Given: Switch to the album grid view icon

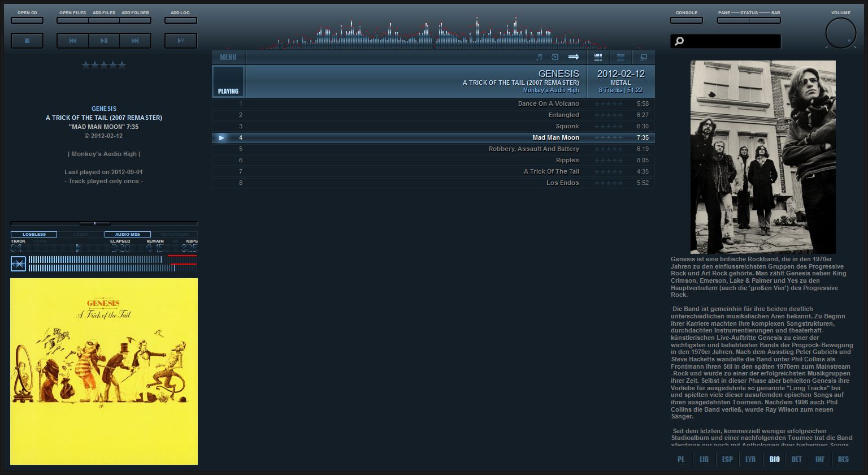Looking at the screenshot, I should pyautogui.click(x=598, y=57).
